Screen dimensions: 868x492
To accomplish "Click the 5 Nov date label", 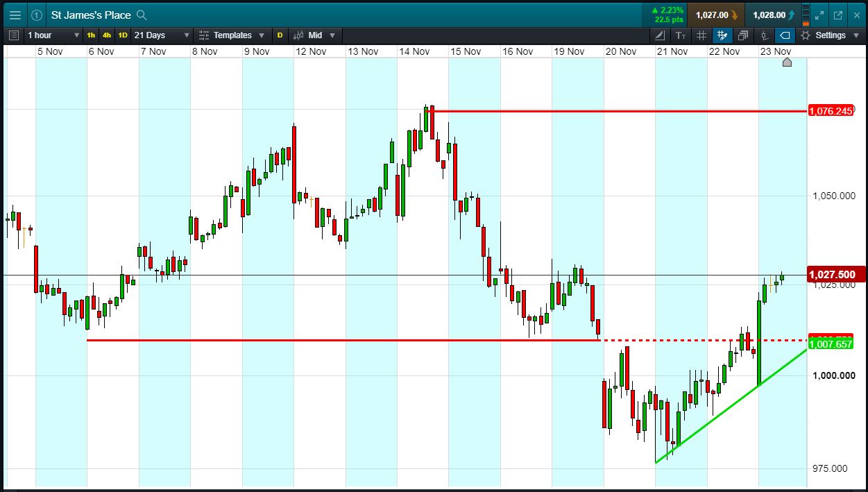I will point(51,51).
